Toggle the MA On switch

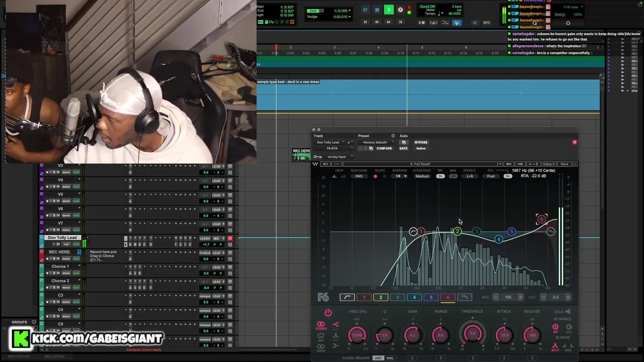[x=440, y=176]
